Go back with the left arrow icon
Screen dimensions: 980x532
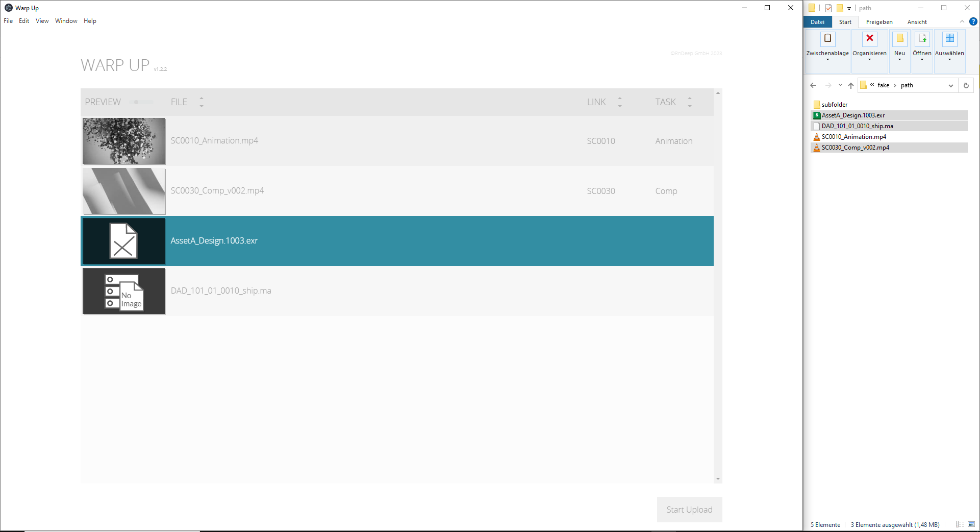(x=813, y=86)
